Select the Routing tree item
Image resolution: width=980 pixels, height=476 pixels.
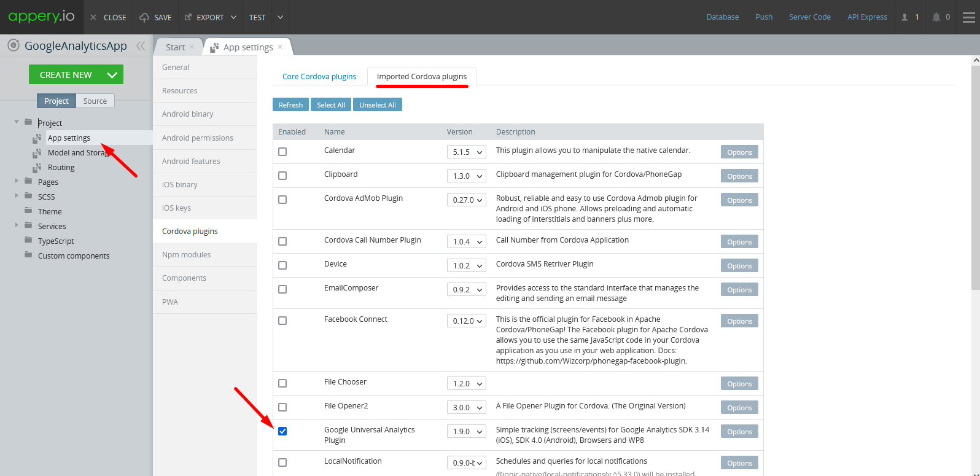pyautogui.click(x=61, y=168)
